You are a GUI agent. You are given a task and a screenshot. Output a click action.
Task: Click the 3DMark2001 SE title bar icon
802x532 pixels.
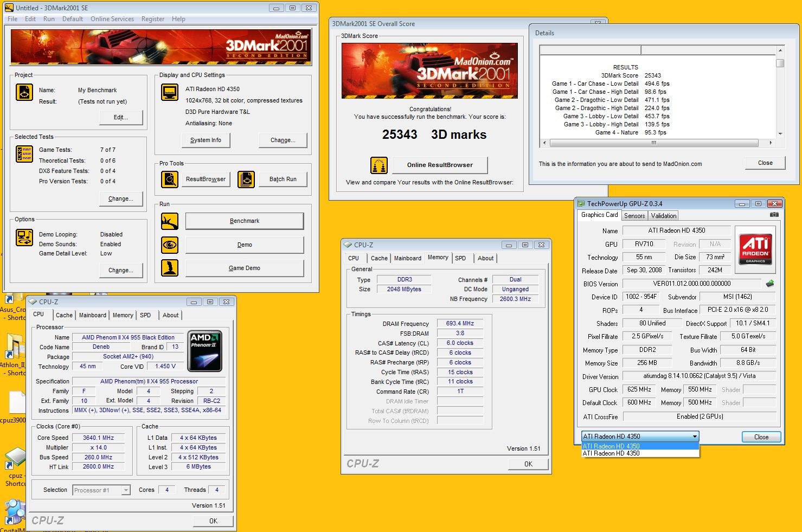coord(9,8)
